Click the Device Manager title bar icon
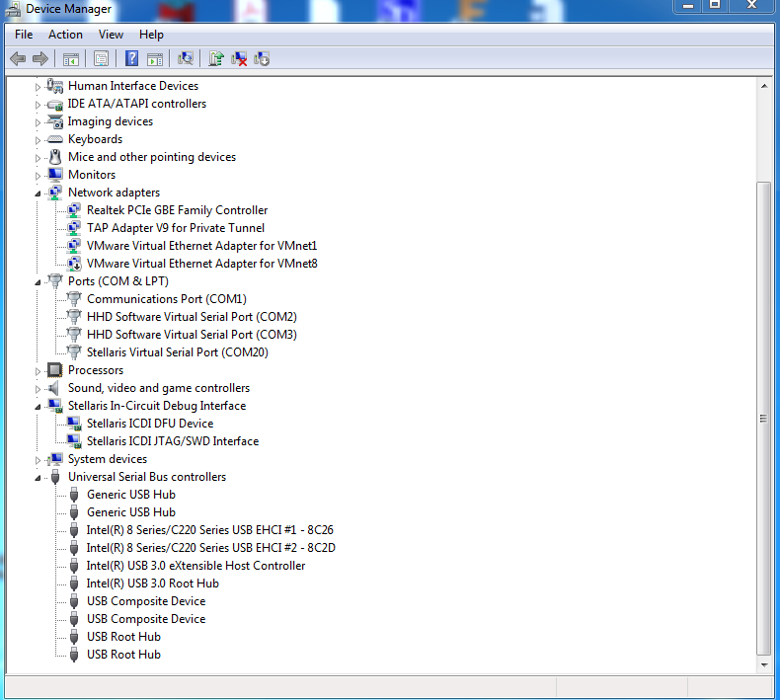780x700 pixels. (13, 9)
